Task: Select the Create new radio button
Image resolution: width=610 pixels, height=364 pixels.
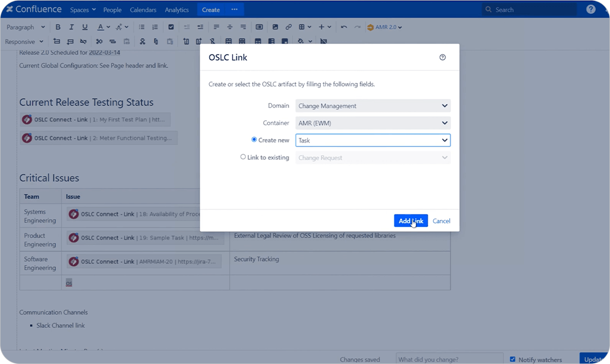Action: click(254, 140)
